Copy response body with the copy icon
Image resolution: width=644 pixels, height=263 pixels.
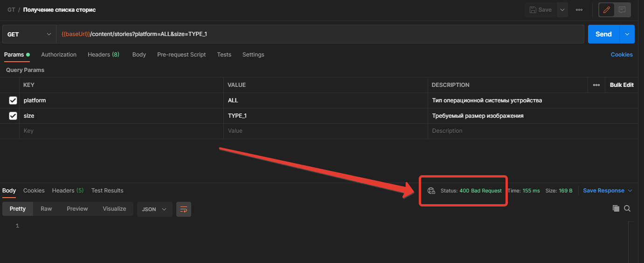click(616, 208)
